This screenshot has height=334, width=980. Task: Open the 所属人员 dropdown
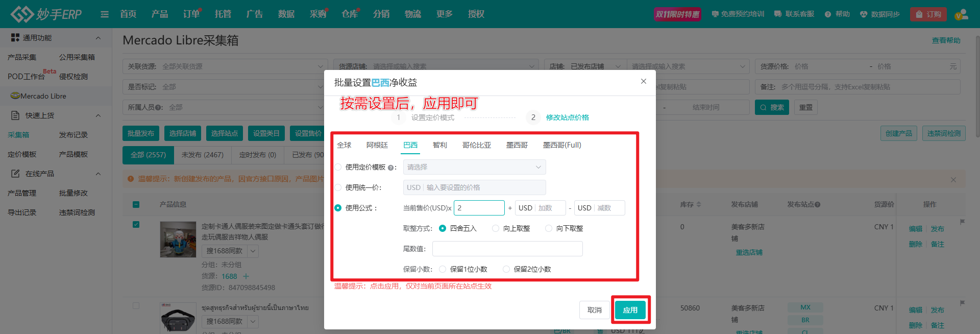[225, 107]
